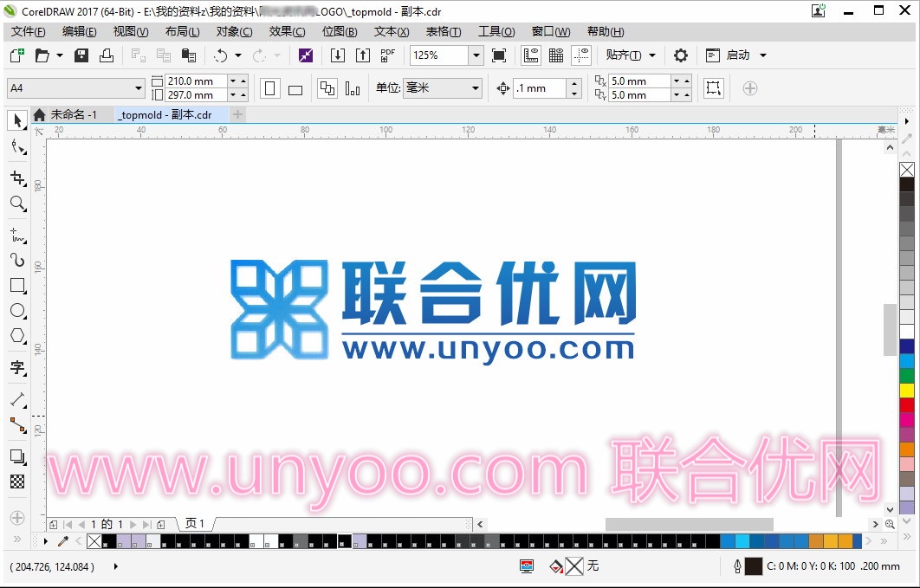Viewport: 920px width, 588px height.
Task: Select the Rectangle tool
Action: click(x=17, y=286)
